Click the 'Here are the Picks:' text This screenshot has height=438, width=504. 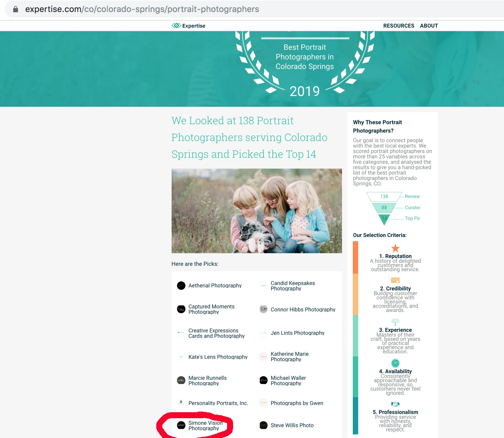[x=195, y=264]
